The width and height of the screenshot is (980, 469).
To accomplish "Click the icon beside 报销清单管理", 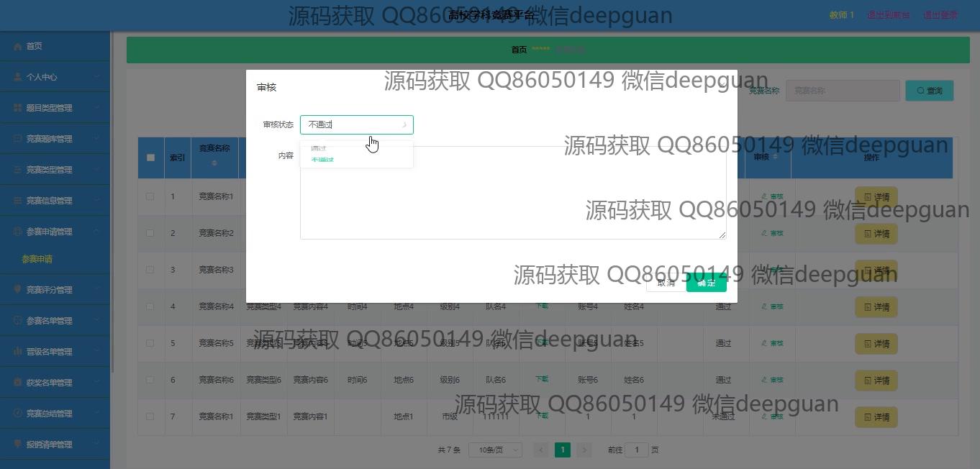I will (18, 445).
